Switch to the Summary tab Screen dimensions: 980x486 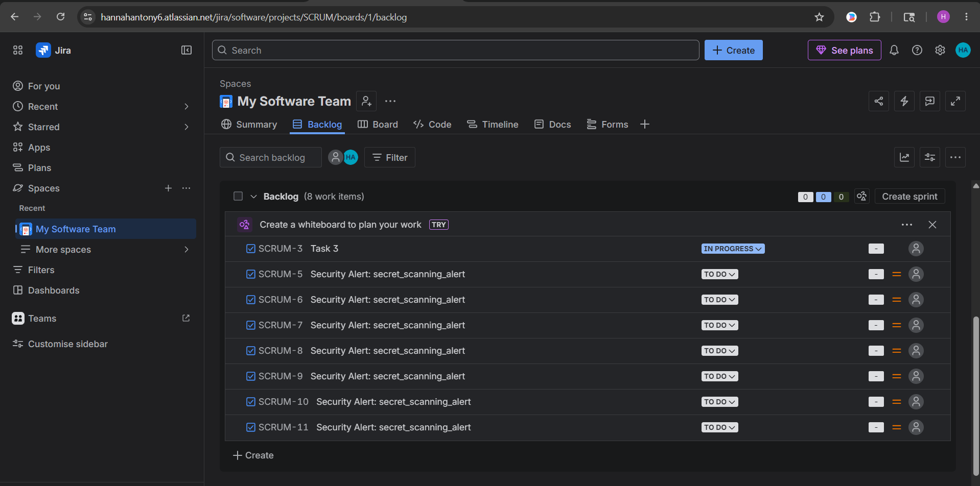[x=249, y=124]
